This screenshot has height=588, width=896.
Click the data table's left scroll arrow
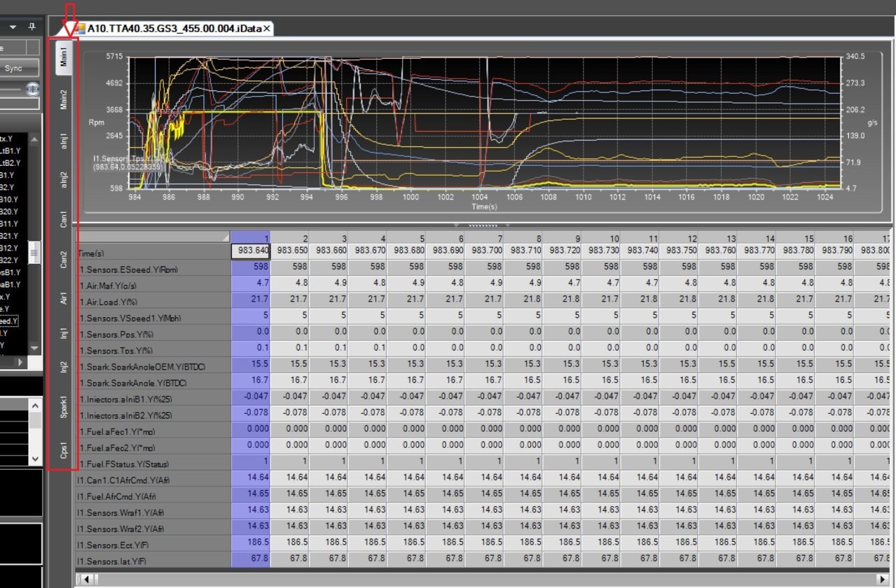click(x=86, y=580)
